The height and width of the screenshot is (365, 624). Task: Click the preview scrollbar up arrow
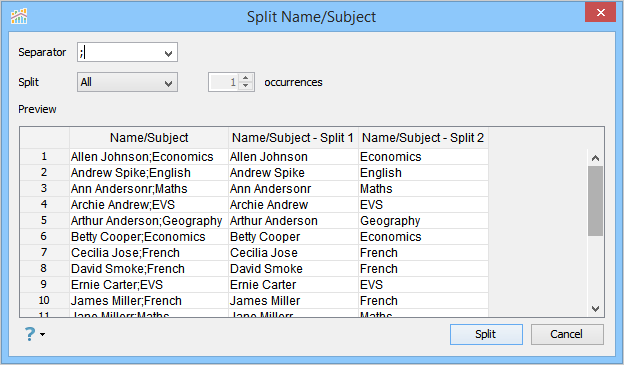595,158
